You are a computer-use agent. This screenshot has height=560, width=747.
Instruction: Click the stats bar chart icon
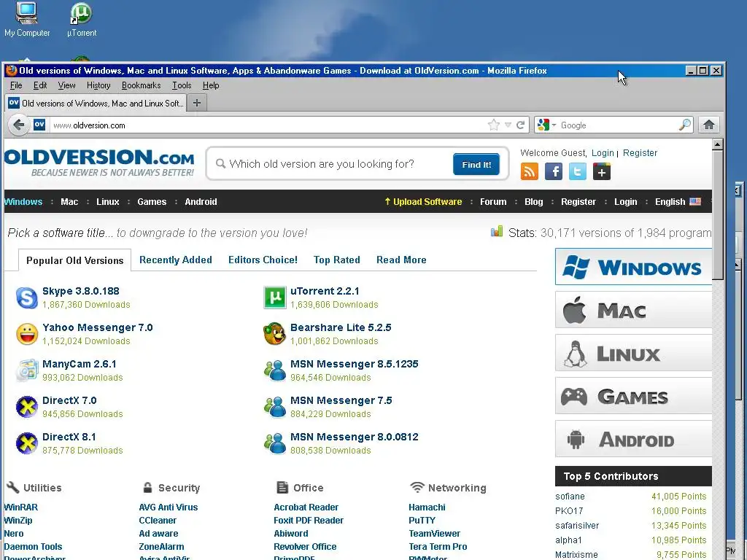click(497, 232)
